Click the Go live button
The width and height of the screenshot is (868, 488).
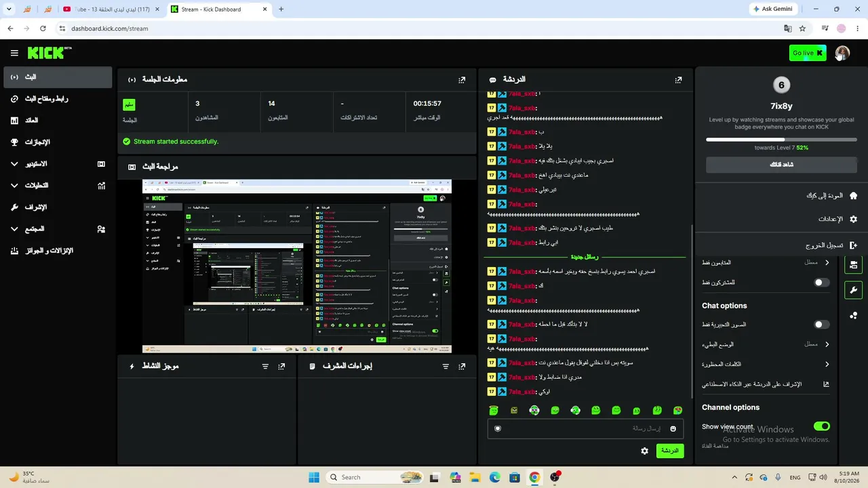pos(808,53)
